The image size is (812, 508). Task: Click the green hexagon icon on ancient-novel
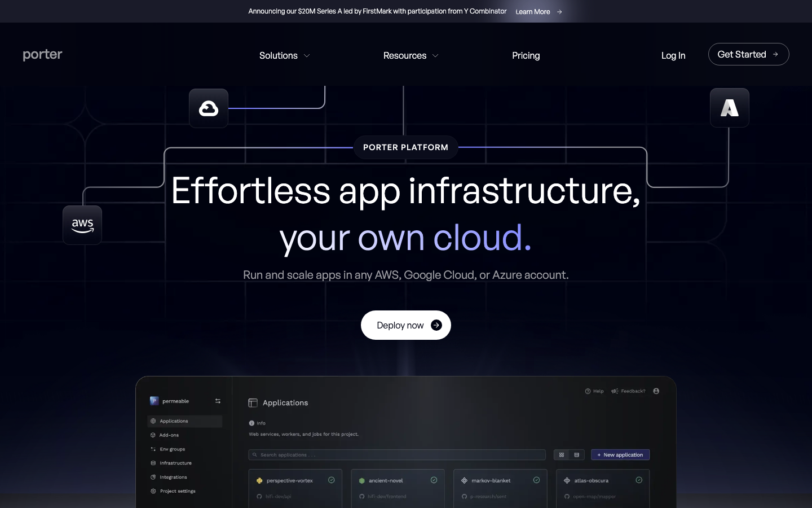coord(362,481)
